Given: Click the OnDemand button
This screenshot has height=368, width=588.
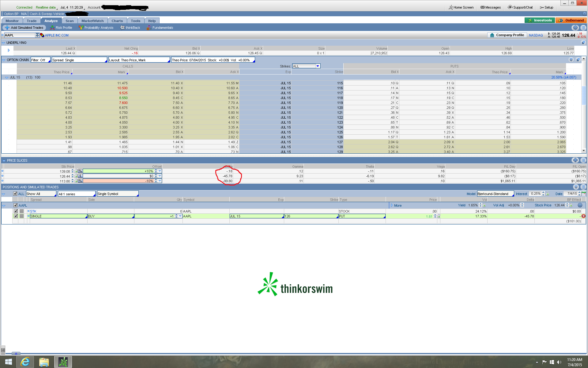Looking at the screenshot, I should tap(571, 20).
